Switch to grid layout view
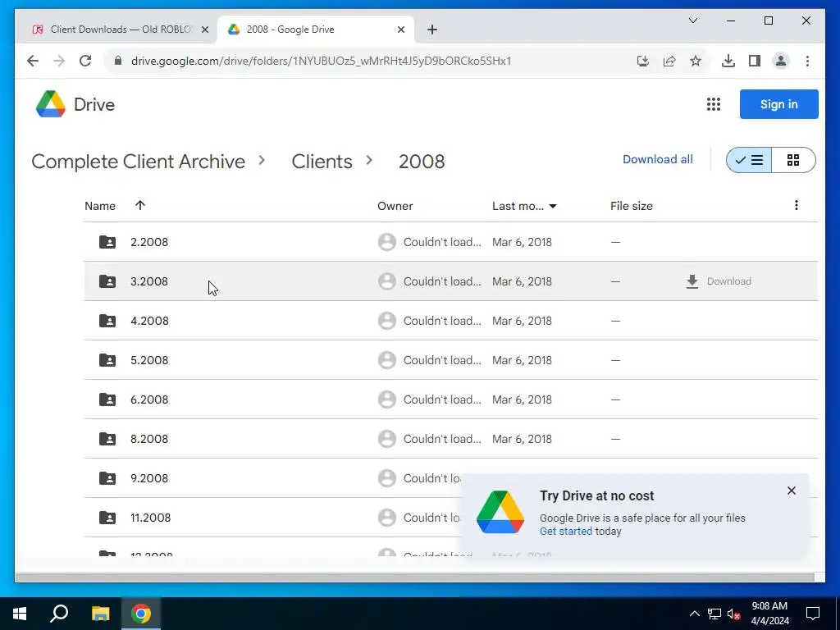 [x=793, y=160]
